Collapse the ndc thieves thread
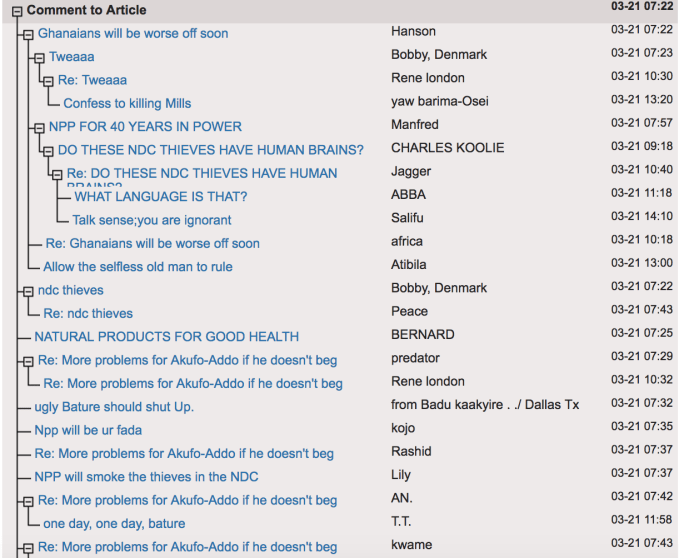The width and height of the screenshot is (679, 558). coord(28,291)
